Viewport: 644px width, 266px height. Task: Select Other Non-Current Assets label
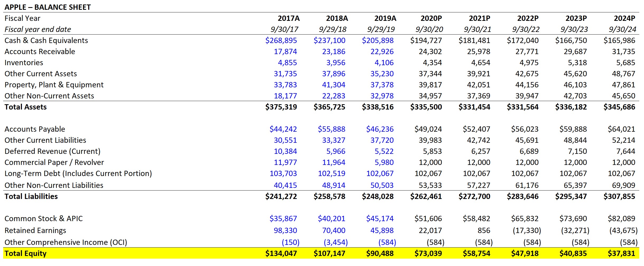[49, 96]
